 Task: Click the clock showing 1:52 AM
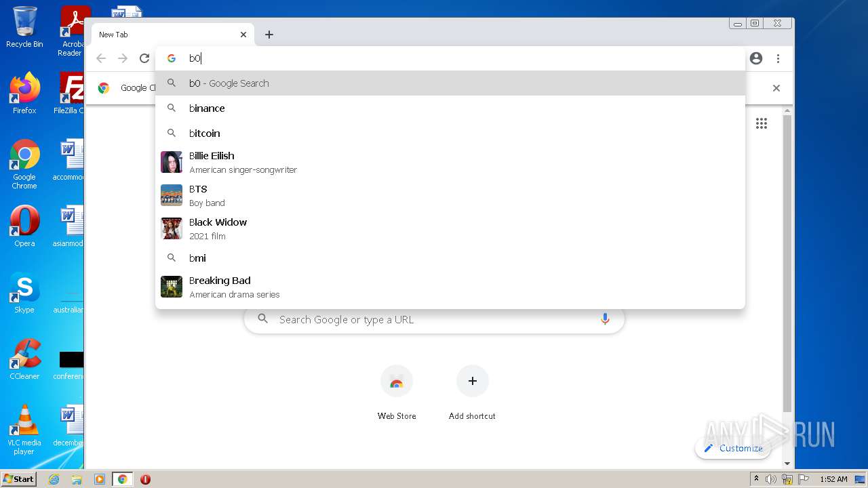(x=833, y=479)
